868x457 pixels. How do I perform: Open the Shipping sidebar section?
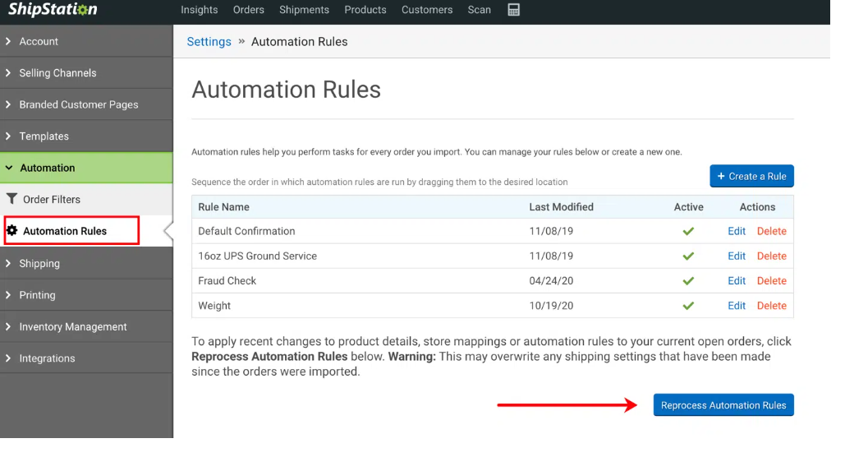point(86,263)
